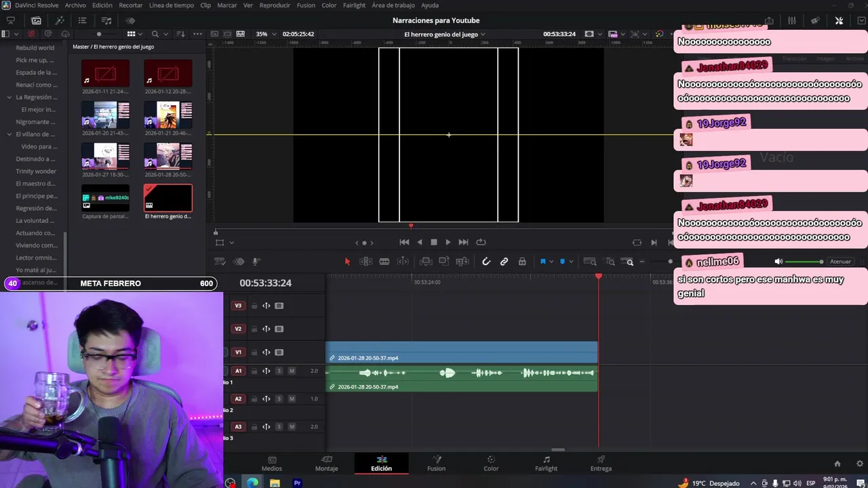Switch to the Fusion page tab
The height and width of the screenshot is (488, 868).
pyautogui.click(x=436, y=464)
